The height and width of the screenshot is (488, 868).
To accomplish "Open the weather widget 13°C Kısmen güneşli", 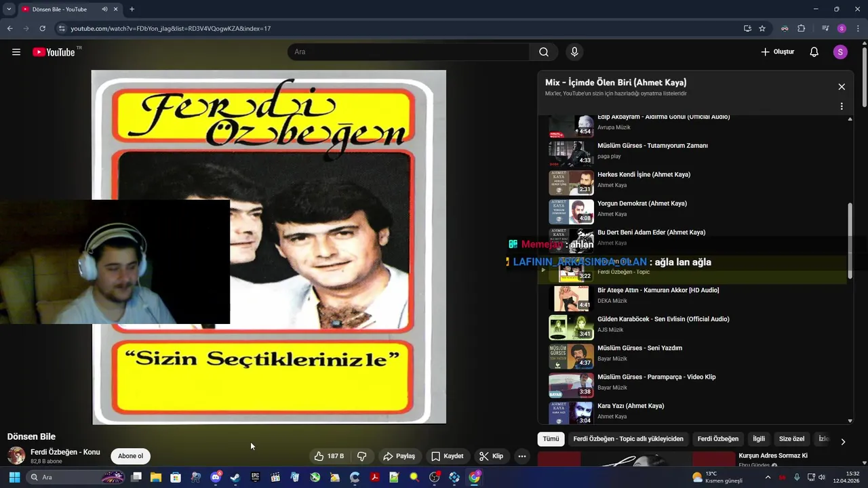I will [717, 477].
